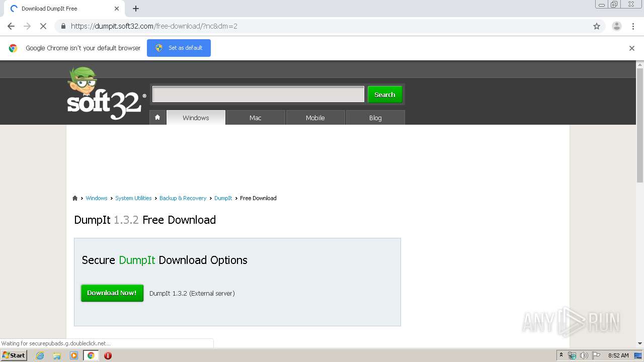Open the network tray icon
This screenshot has width=644, height=362.
pyautogui.click(x=572, y=355)
